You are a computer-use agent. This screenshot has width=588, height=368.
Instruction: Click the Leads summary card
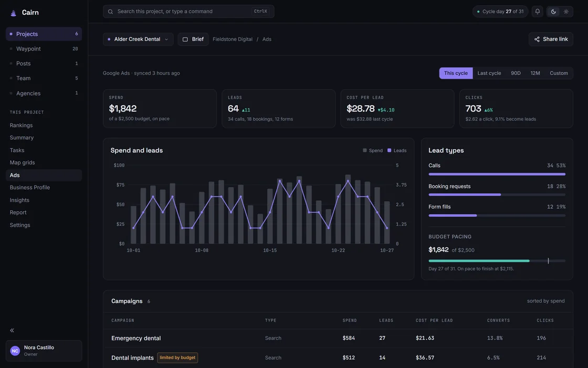tap(279, 108)
